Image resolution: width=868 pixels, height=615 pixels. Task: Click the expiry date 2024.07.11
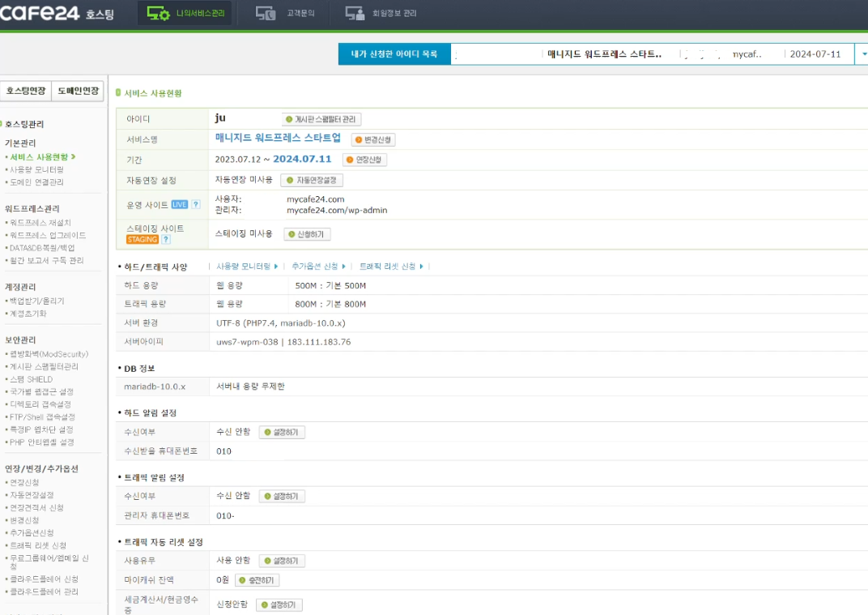[x=302, y=159]
